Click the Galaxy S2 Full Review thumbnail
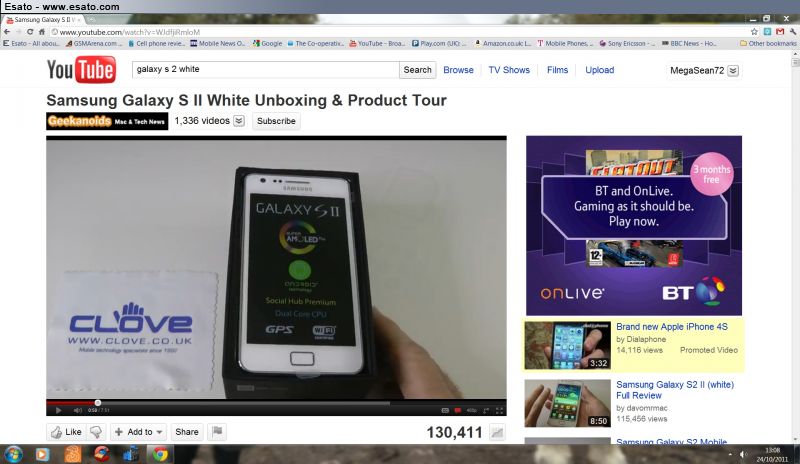 (x=567, y=403)
